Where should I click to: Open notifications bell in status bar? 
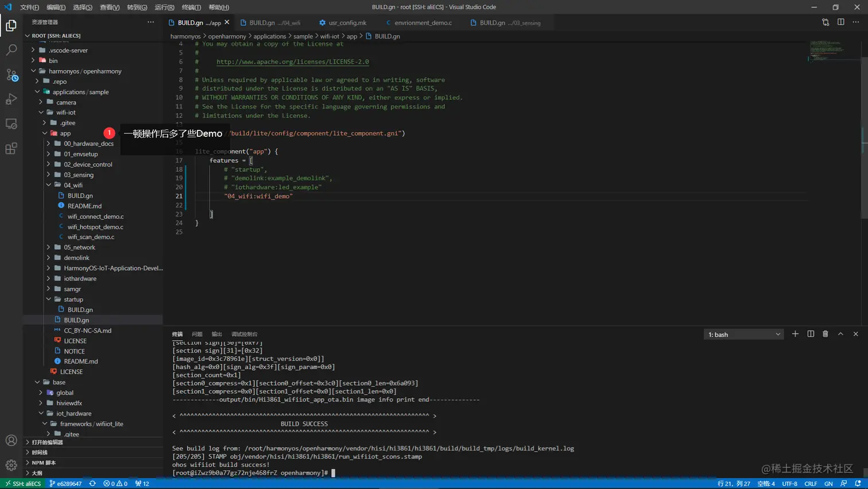[x=858, y=484]
